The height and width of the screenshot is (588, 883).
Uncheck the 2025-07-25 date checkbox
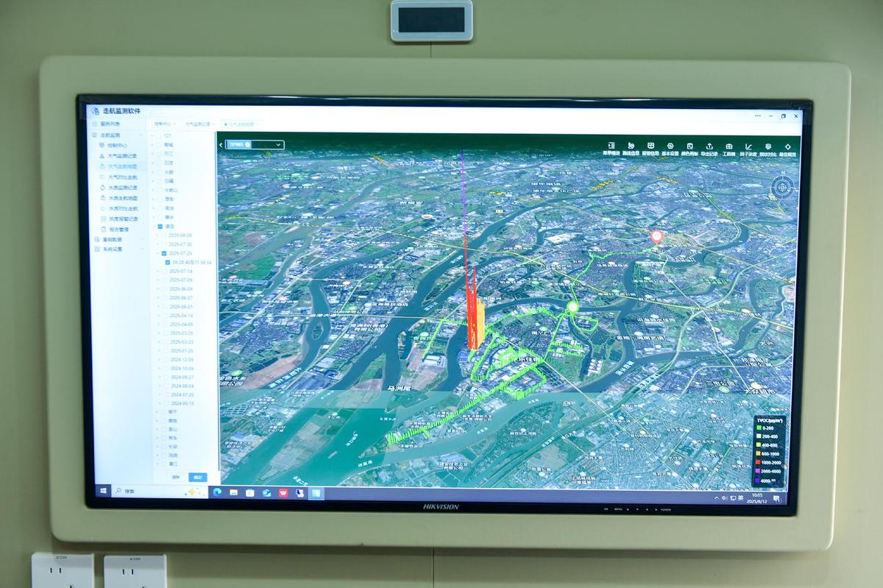point(163,253)
